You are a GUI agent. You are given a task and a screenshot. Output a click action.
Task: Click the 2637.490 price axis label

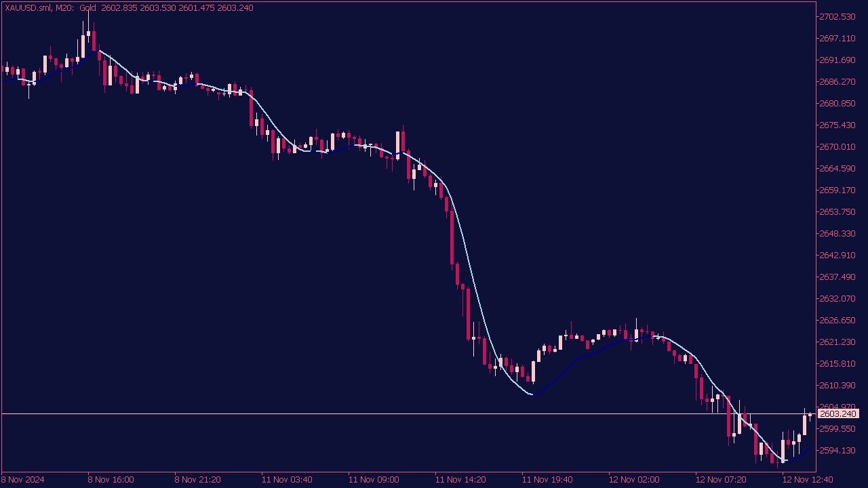pos(838,277)
